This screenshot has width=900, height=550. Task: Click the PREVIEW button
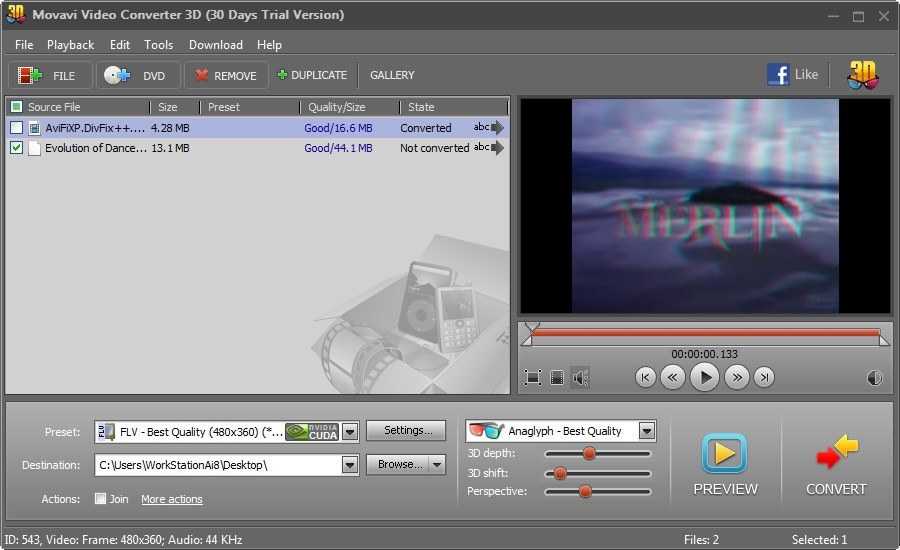click(725, 464)
